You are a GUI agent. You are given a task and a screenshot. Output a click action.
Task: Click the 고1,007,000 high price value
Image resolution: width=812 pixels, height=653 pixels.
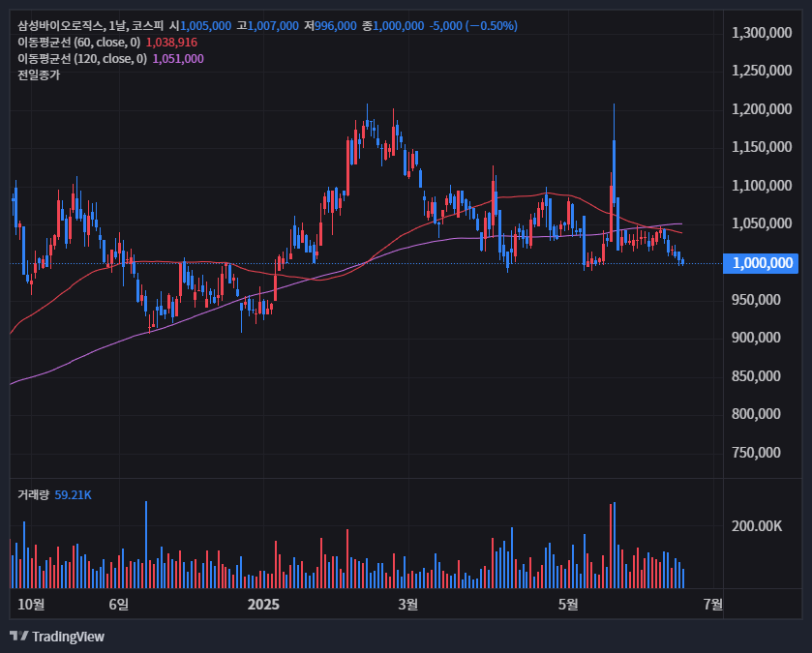pyautogui.click(x=268, y=26)
